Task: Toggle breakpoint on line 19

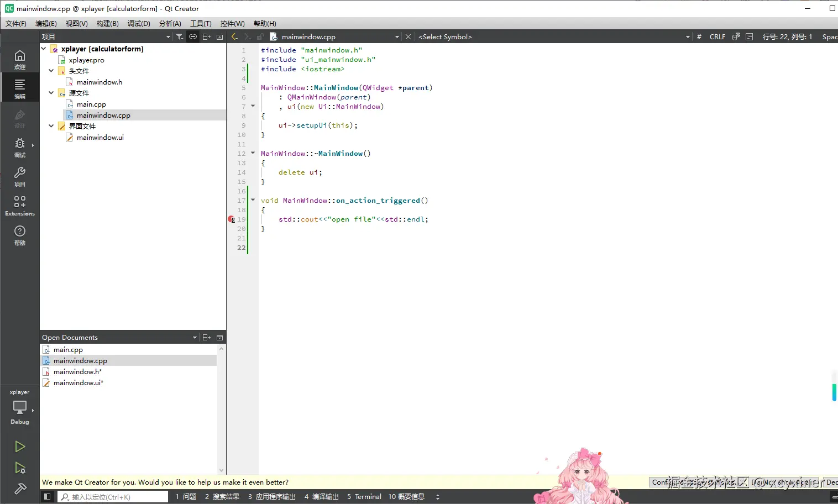Action: (x=232, y=219)
